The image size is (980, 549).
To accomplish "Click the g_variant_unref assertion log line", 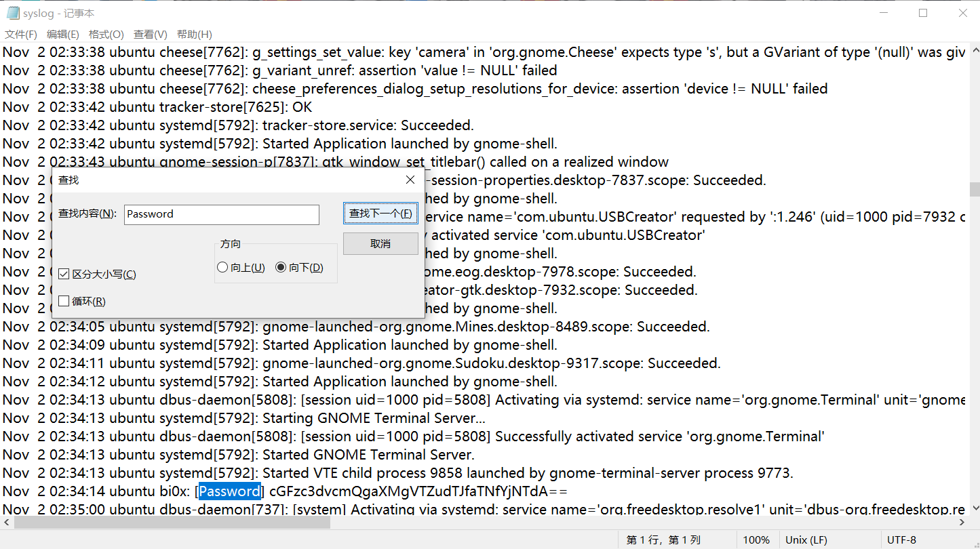I will coord(280,70).
